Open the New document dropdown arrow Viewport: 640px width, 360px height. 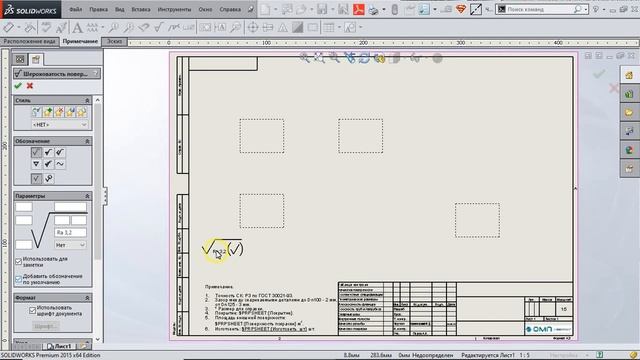(276, 9)
